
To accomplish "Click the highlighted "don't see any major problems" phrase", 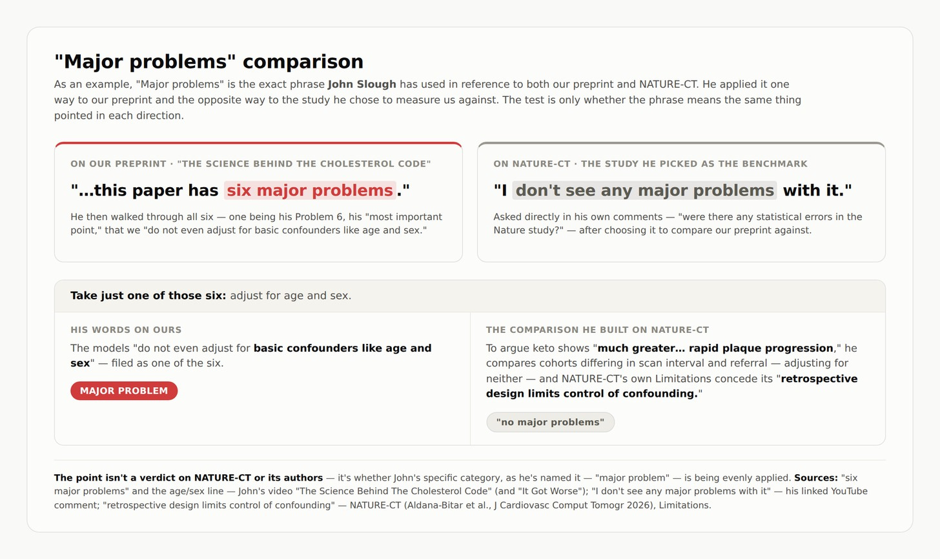I will [x=644, y=190].
